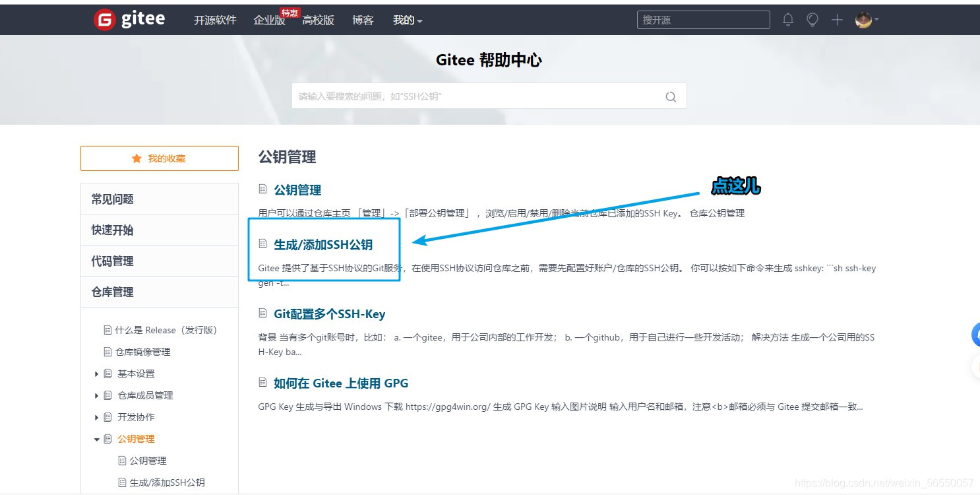
Task: Click the star icon in 我的收藏
Action: pos(137,158)
